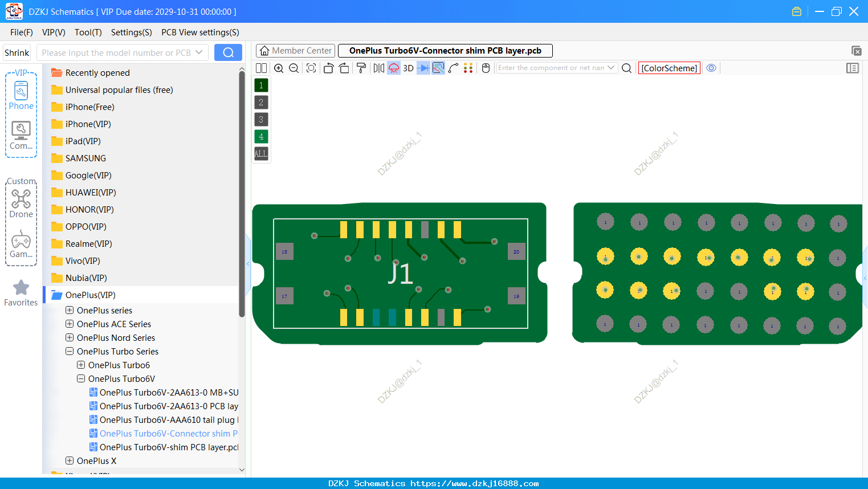Show layer 3 of the PCB
Screen dimensions: 868x489
(261, 120)
